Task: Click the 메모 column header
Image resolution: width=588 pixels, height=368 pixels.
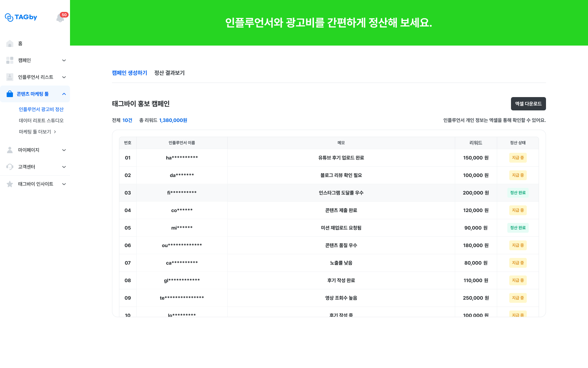Action: [341, 143]
